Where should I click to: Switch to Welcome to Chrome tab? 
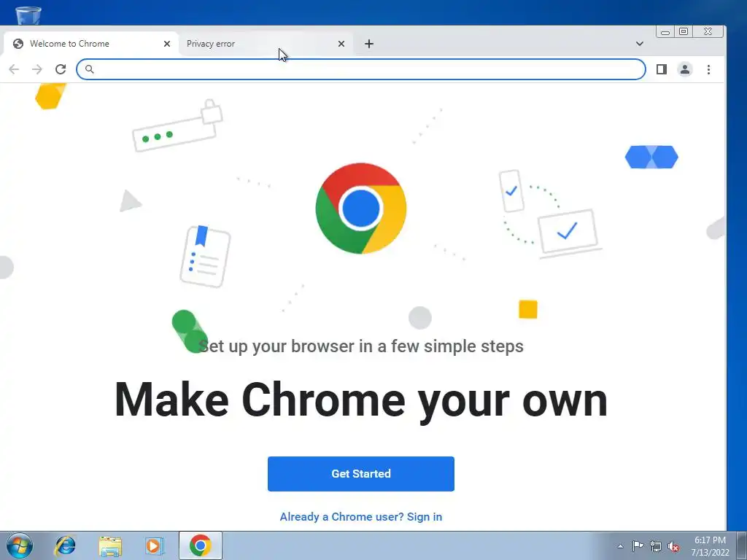pyautogui.click(x=90, y=44)
